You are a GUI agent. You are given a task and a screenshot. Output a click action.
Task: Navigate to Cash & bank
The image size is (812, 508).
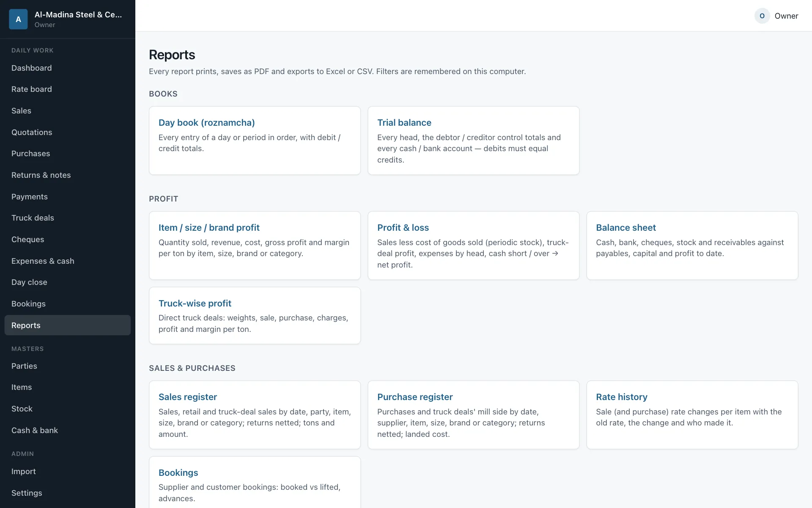pyautogui.click(x=68, y=430)
